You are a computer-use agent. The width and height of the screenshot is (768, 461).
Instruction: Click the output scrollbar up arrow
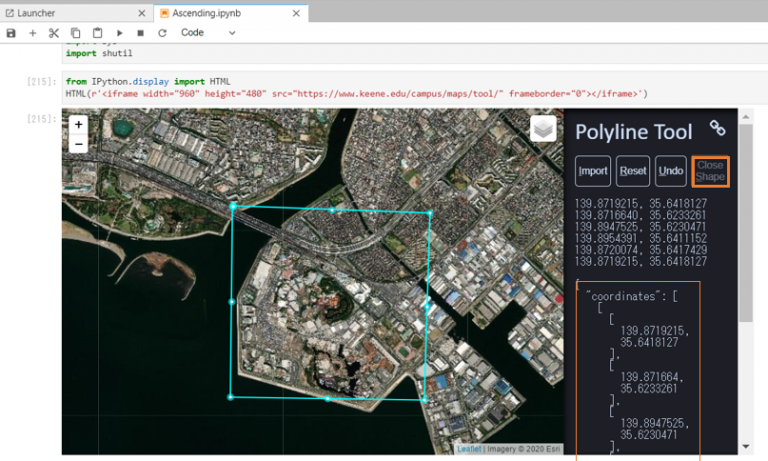point(745,117)
